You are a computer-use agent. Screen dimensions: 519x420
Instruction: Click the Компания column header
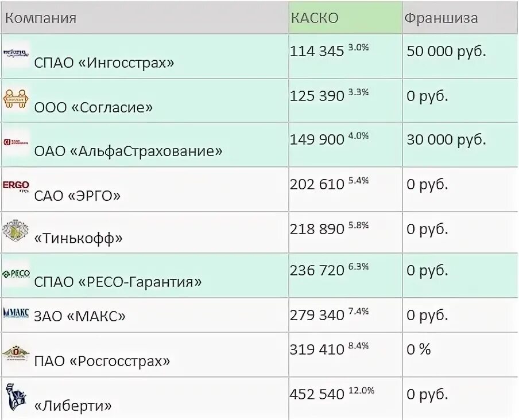41,18
